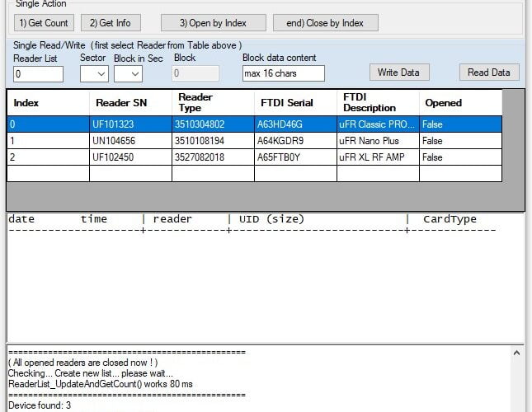Select index cell 1 in table
The height and width of the screenshot is (412, 532).
(x=48, y=141)
